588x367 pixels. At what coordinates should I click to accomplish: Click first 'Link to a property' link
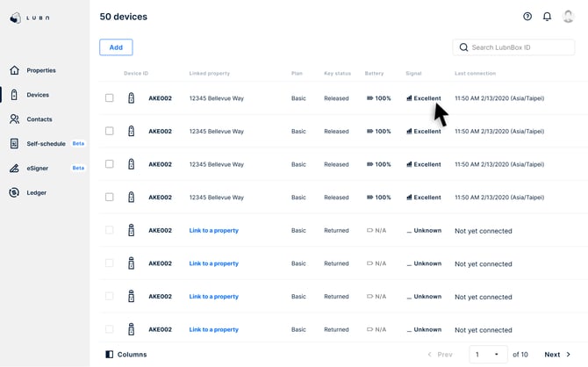click(213, 231)
